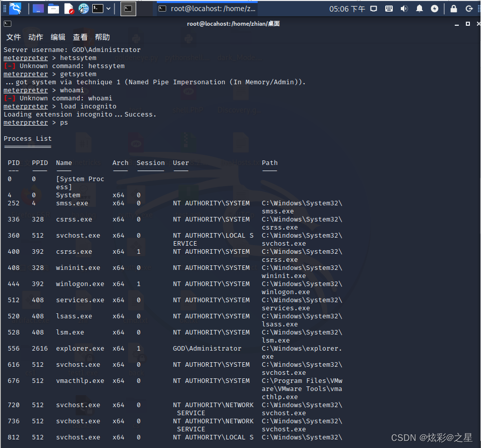Open the web browser globe icon
Viewport: 481px width, 448px height.
point(83,9)
